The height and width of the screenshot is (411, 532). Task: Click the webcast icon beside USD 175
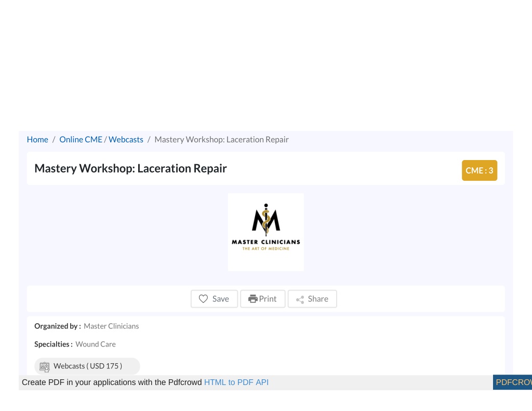pos(45,366)
